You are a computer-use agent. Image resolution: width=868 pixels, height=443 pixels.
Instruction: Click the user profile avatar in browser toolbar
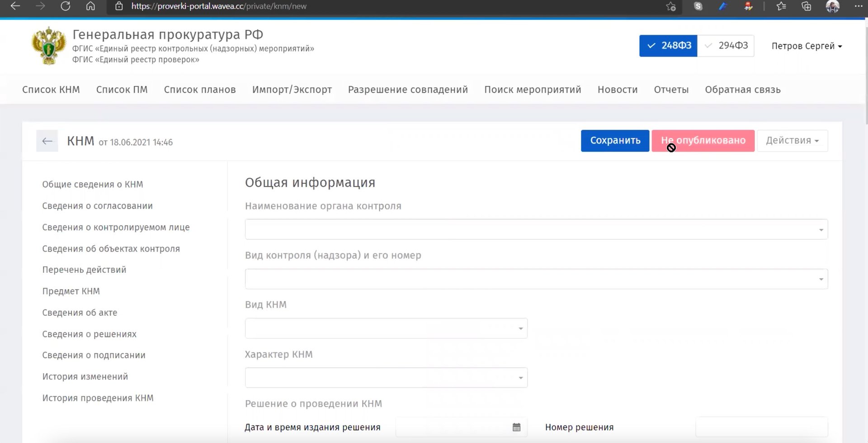pos(833,7)
